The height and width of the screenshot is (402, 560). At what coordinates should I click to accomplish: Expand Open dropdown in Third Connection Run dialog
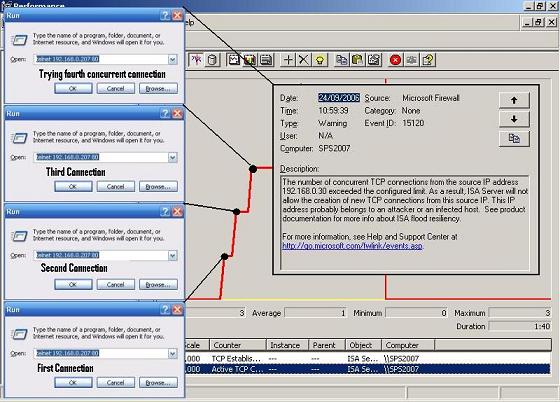coord(172,157)
